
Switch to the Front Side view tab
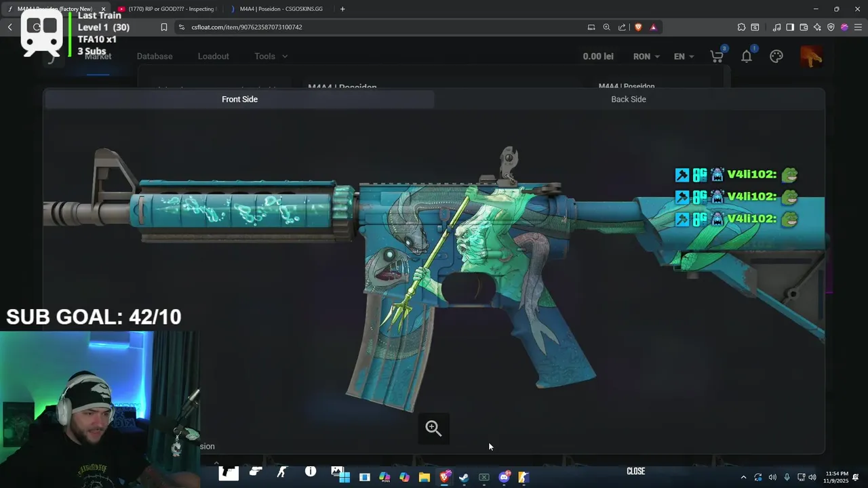(x=239, y=99)
